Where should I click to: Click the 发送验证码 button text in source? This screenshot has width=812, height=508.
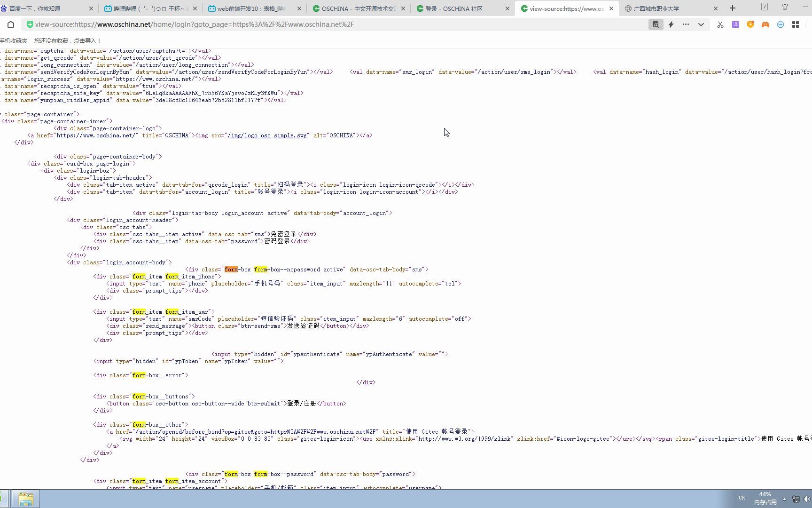[304, 326]
